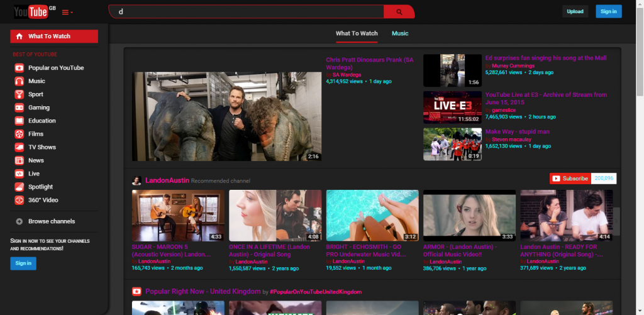
Task: Open Make Way - stupid man title
Action: click(x=517, y=131)
